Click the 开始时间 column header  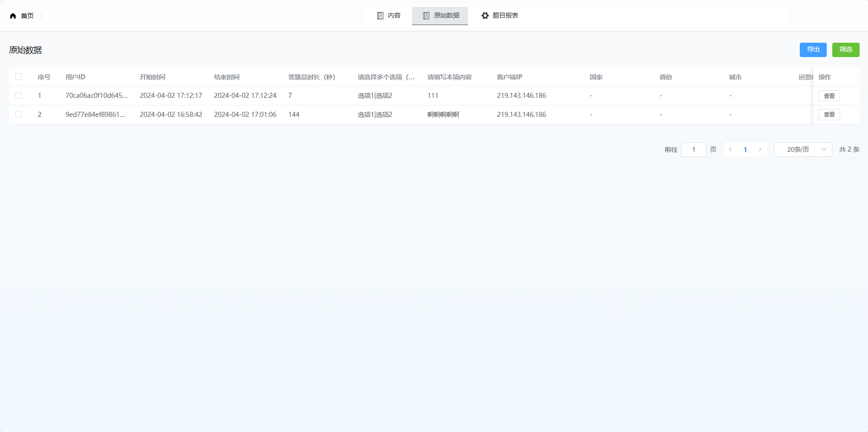point(152,77)
